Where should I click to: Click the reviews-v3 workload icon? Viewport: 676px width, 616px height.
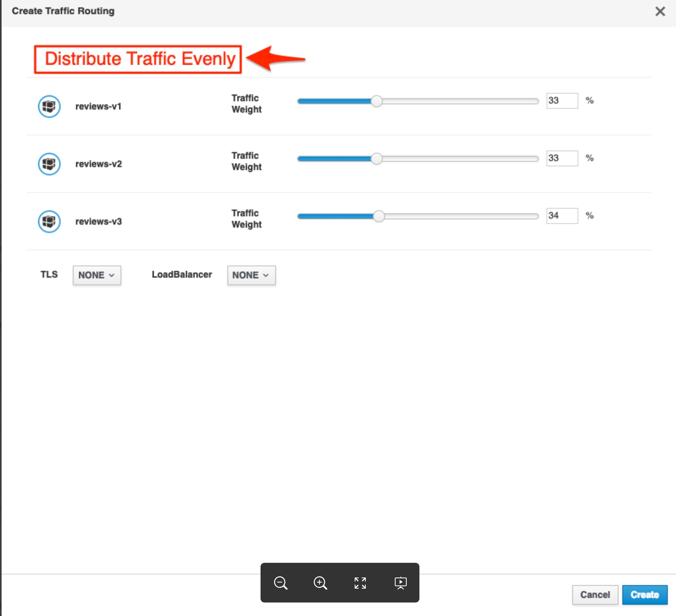pyautogui.click(x=49, y=221)
